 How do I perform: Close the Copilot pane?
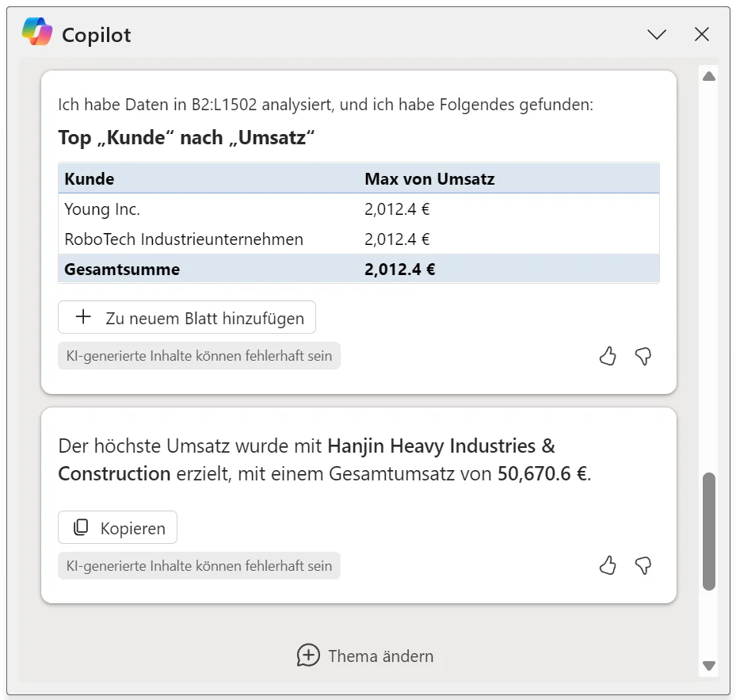(702, 34)
